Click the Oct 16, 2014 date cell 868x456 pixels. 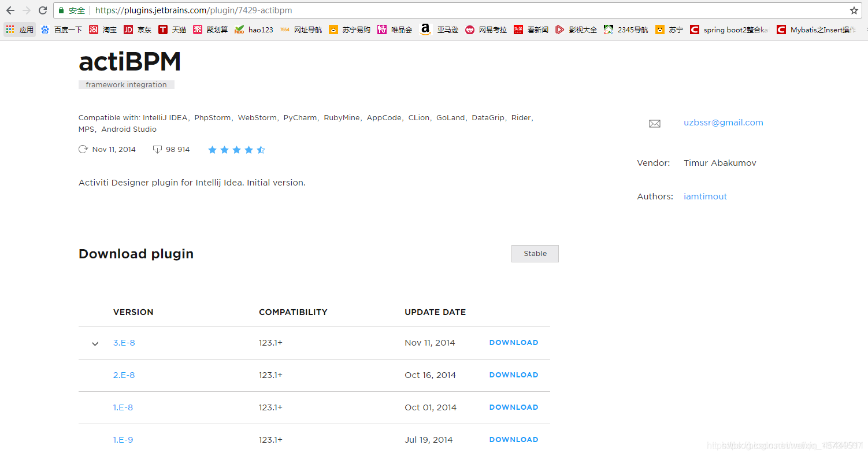pyautogui.click(x=431, y=375)
